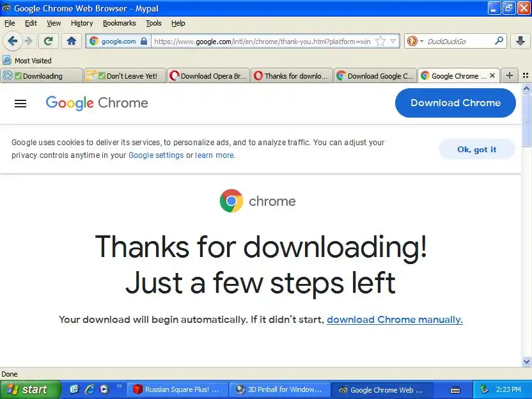Click the google.com site identity label
This screenshot has width=532, height=399.
coord(118,42)
